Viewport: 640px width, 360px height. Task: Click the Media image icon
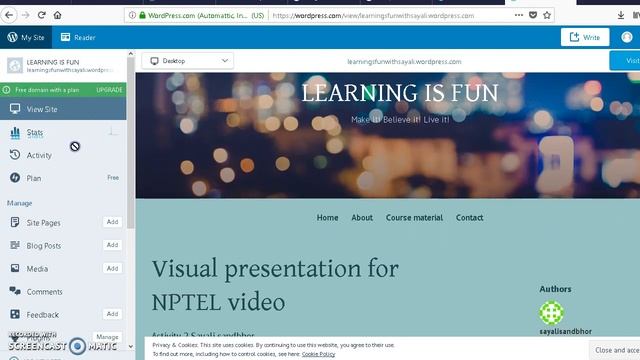pyautogui.click(x=15, y=268)
